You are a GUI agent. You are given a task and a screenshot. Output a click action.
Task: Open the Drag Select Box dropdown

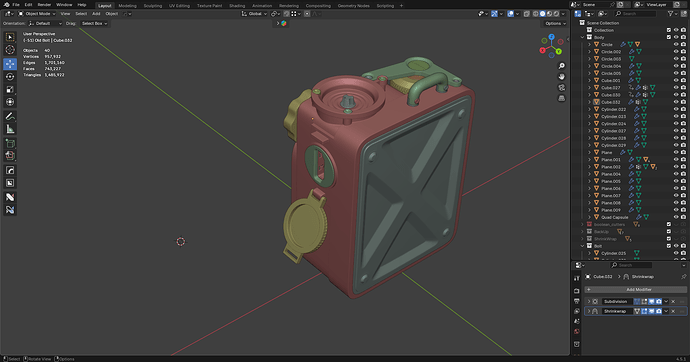[93, 23]
